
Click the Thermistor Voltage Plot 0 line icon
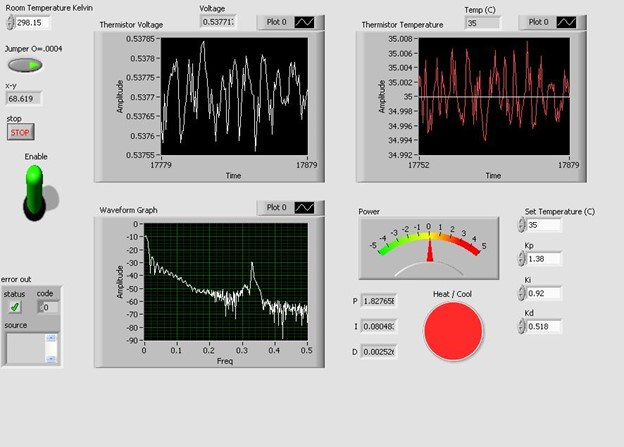click(305, 21)
